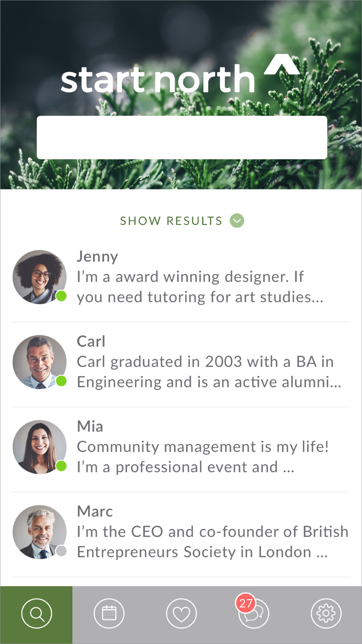The image size is (362, 644).
Task: Open Carl's engineering graduate description
Action: point(209,372)
